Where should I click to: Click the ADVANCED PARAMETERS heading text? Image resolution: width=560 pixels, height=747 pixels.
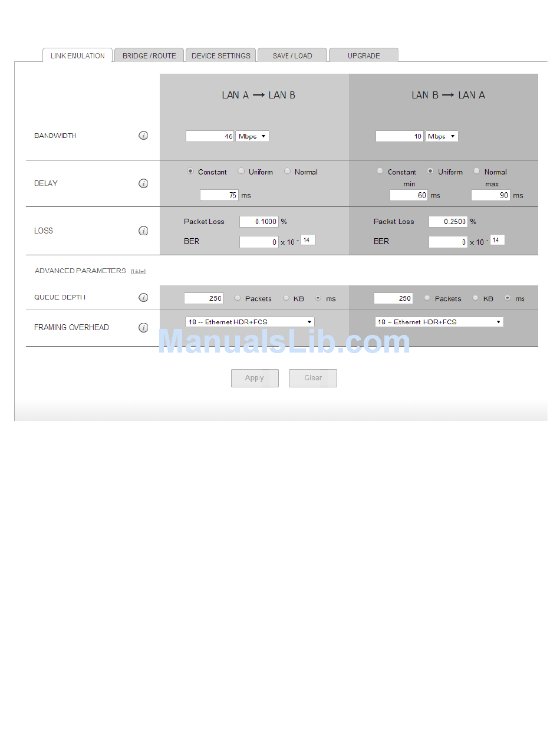tap(80, 271)
